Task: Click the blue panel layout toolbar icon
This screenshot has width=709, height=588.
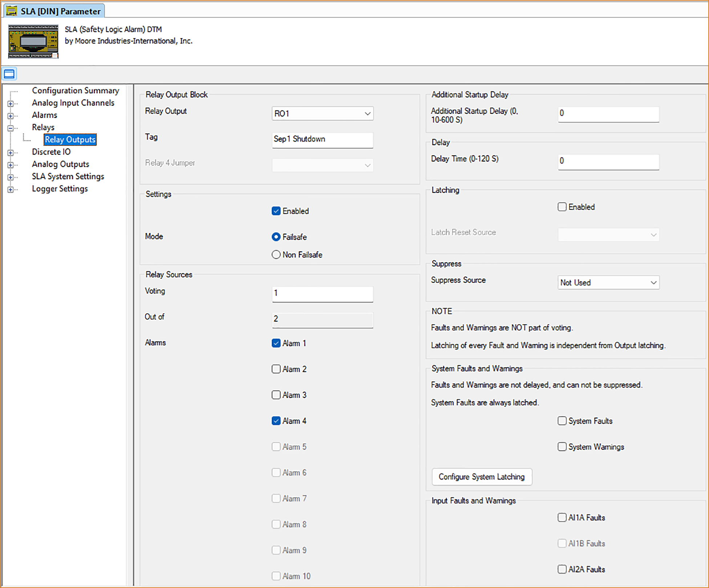Action: [9, 74]
